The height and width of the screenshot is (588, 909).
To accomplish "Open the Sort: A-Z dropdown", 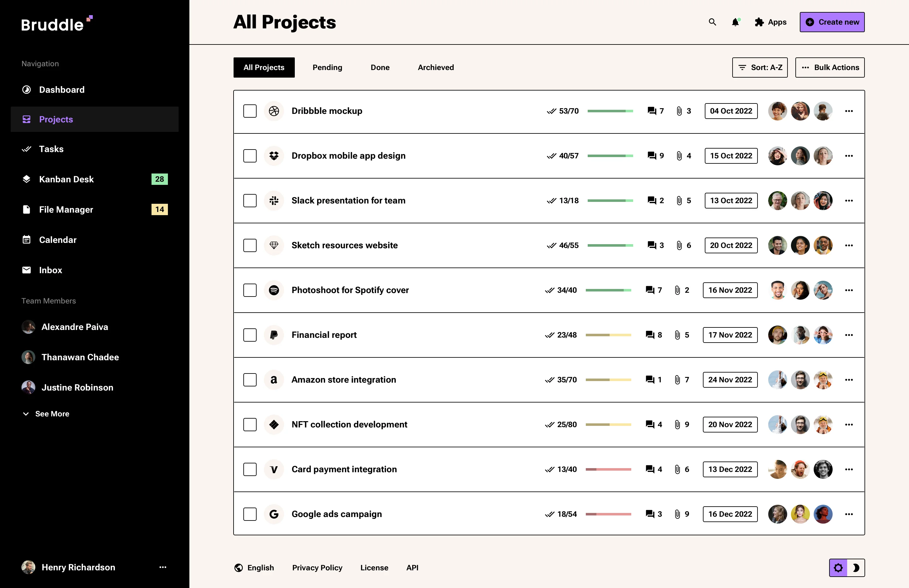I will pos(759,67).
